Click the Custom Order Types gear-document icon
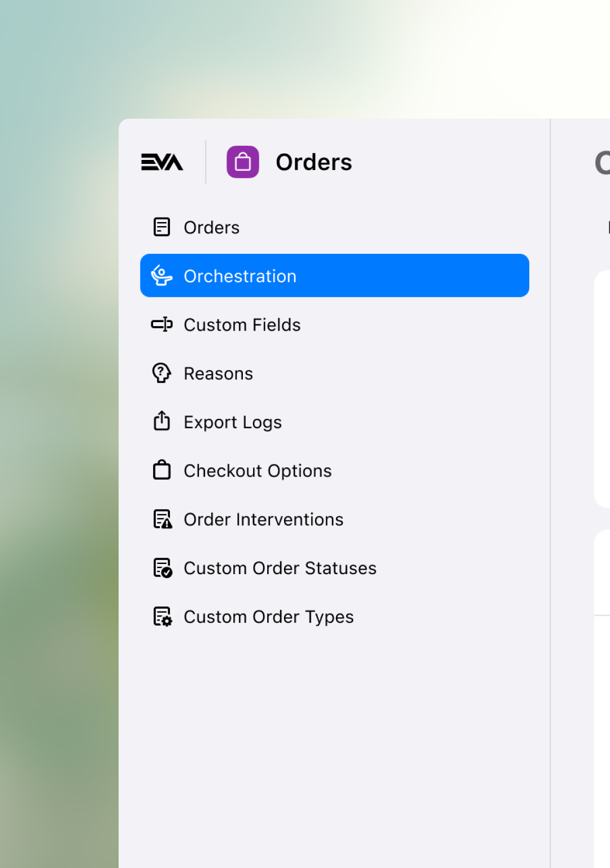This screenshot has width=610, height=868. coord(162,615)
